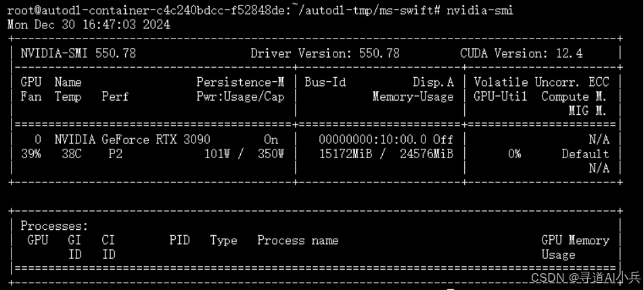Click the nvidia-smi command text

click(x=480, y=11)
